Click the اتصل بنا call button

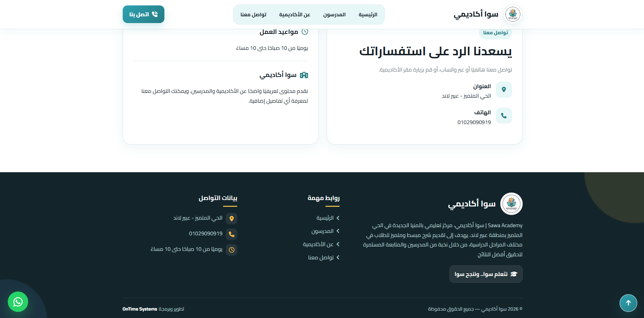(x=143, y=14)
